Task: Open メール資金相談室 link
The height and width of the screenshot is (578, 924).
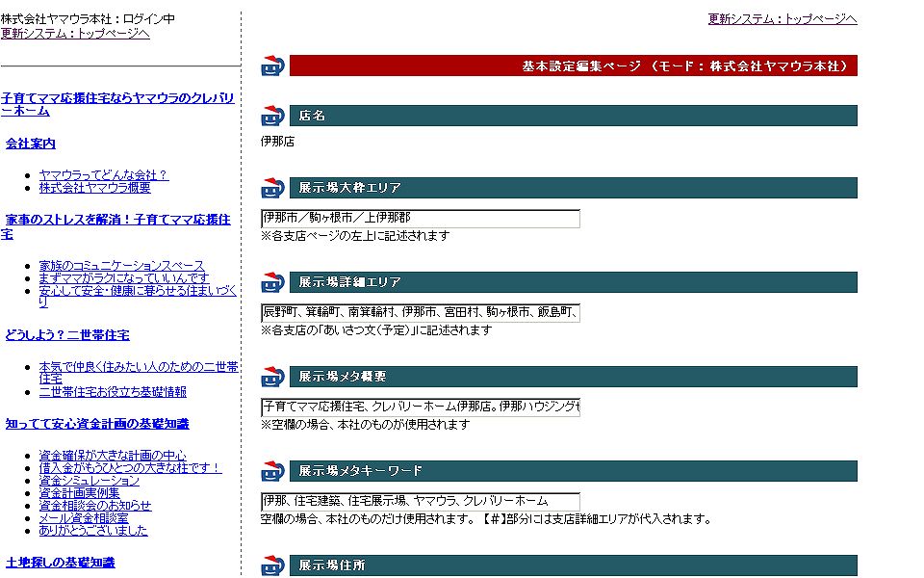Action: [x=84, y=518]
